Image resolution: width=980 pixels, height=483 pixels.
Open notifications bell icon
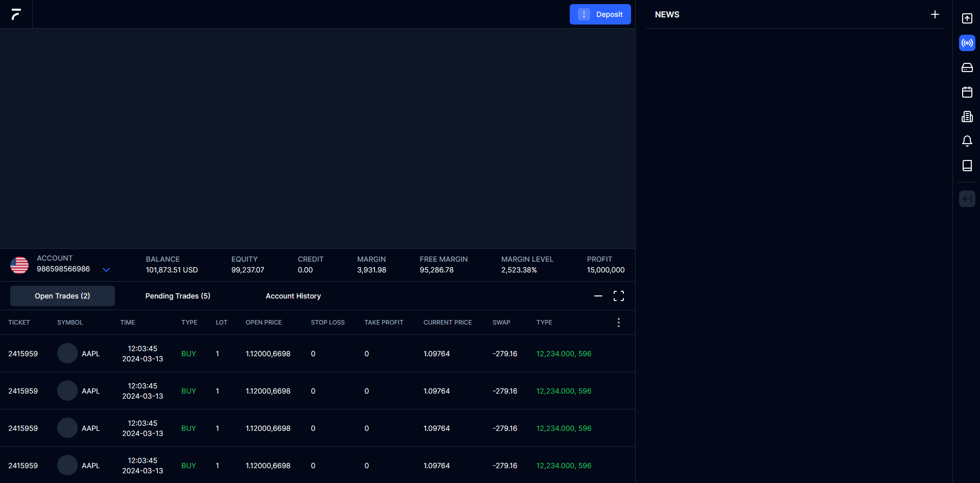tap(967, 141)
